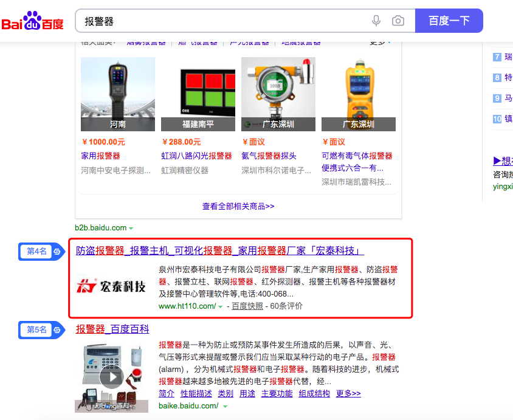Click the 深圳市科尔诺电子 seller name
This screenshot has width=513, height=420.
[276, 170]
